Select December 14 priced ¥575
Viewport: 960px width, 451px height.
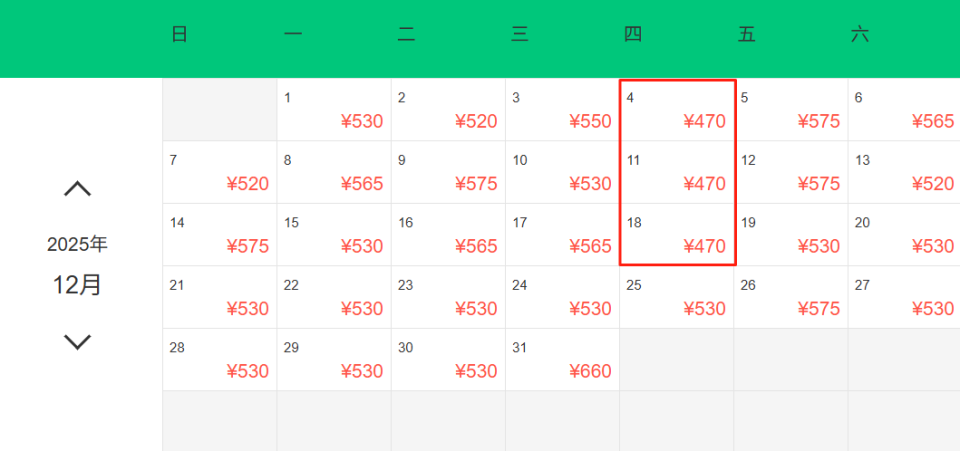220,235
